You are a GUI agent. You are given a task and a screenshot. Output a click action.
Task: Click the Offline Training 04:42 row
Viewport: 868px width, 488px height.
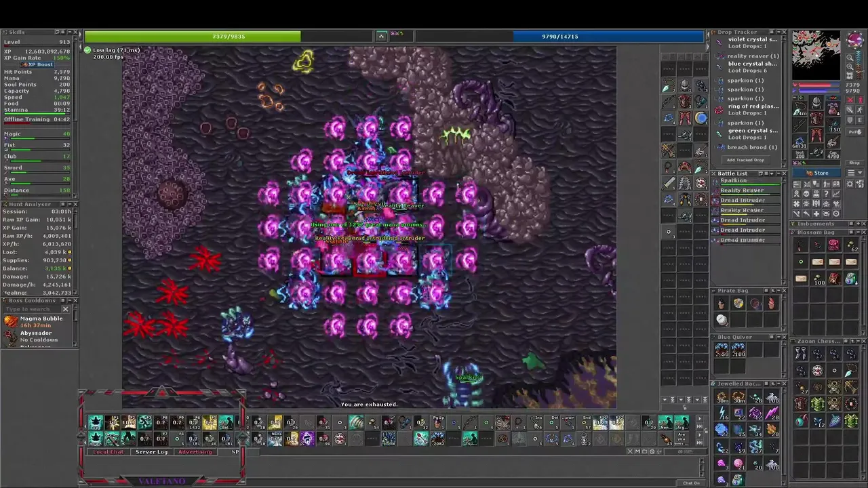click(x=37, y=119)
